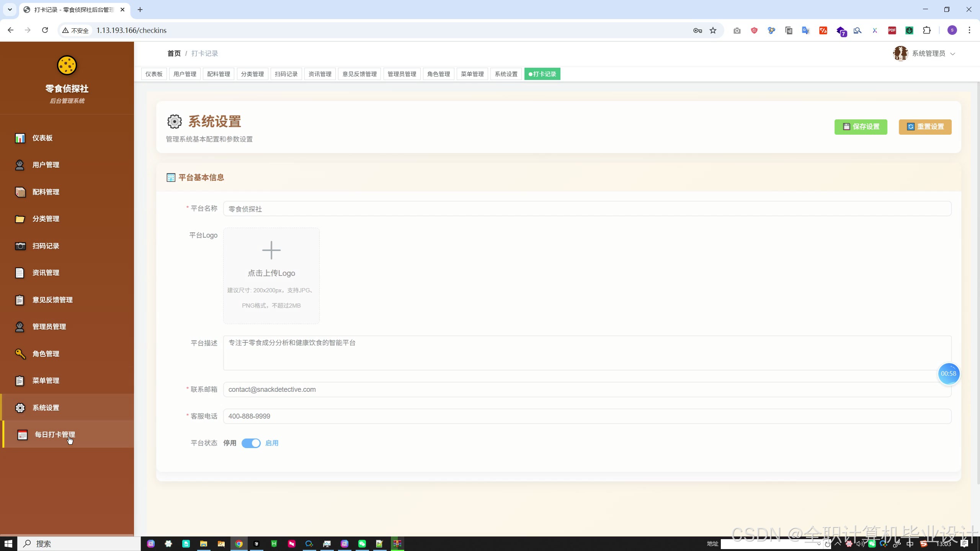Open 扫码记录 camera icon in sidebar
Image resolution: width=980 pixels, height=551 pixels.
click(x=20, y=246)
